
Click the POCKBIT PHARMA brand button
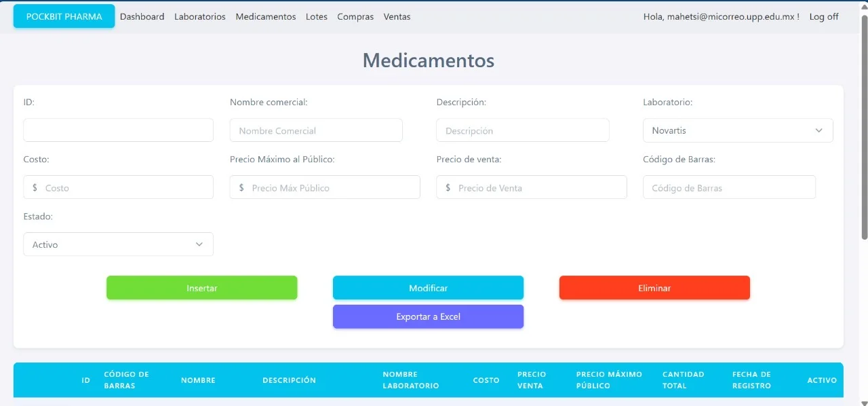pyautogui.click(x=64, y=16)
